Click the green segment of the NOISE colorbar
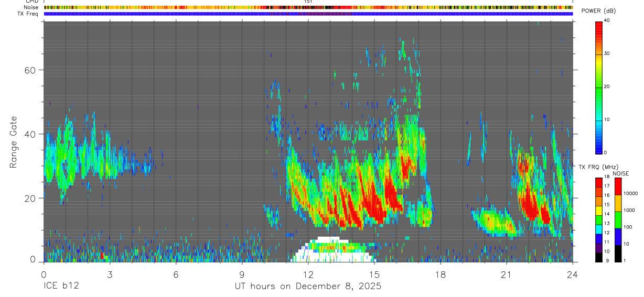 (618, 220)
